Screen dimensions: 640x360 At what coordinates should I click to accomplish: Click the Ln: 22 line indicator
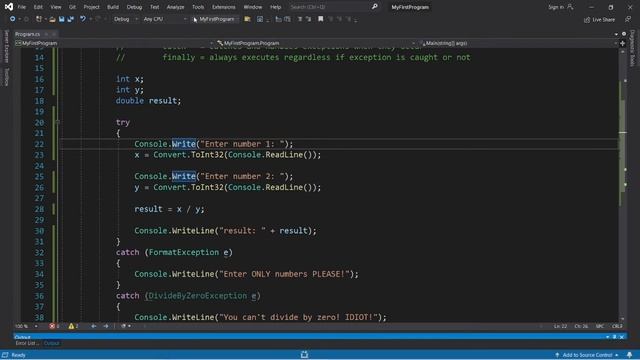point(560,326)
